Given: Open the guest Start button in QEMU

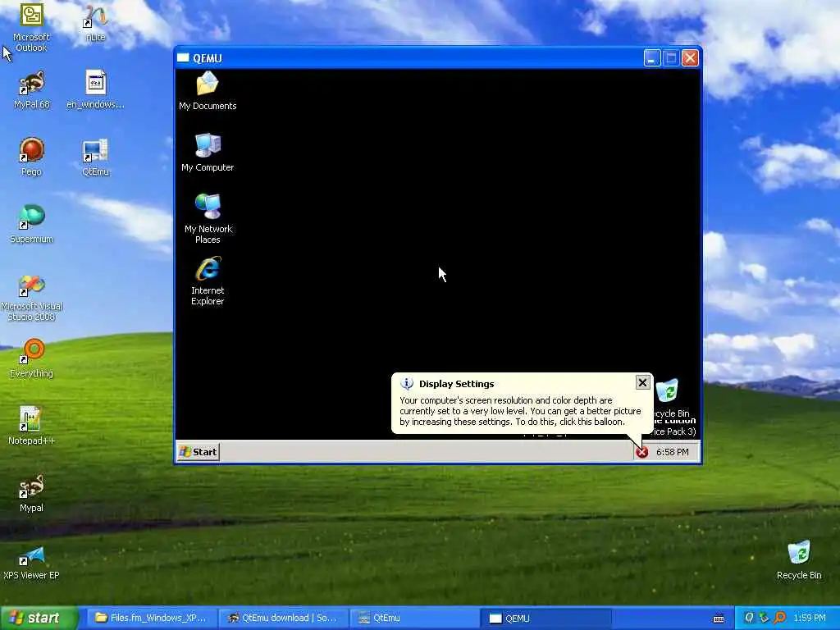Looking at the screenshot, I should (x=199, y=452).
